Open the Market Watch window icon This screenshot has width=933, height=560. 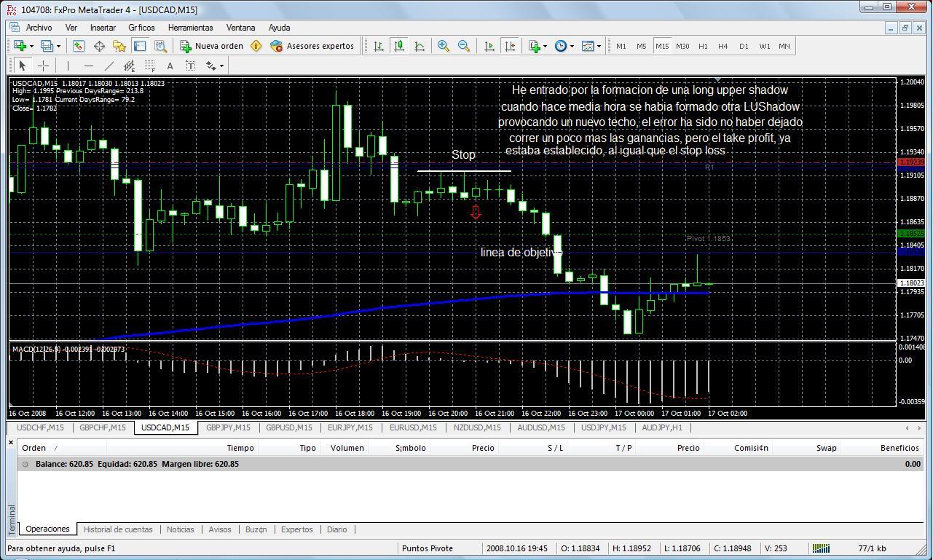point(79,46)
